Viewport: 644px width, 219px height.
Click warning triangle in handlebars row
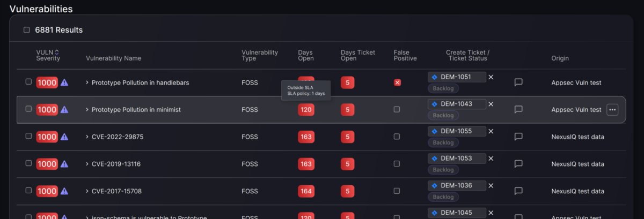64,82
